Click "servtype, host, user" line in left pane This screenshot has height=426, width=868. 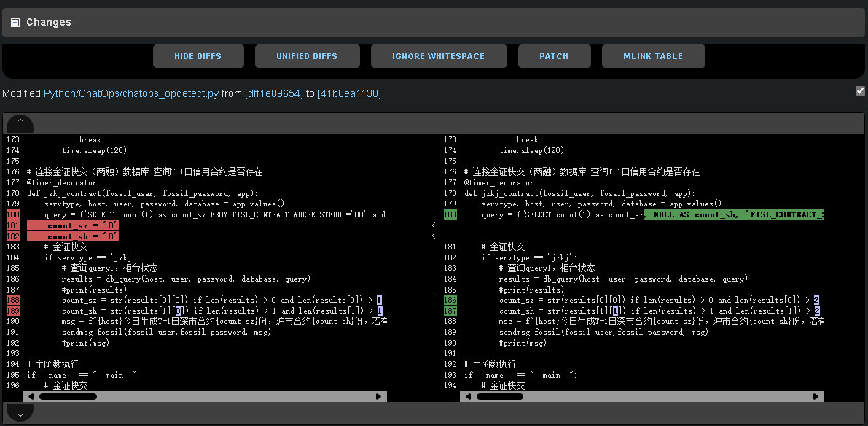pyautogui.click(x=165, y=204)
